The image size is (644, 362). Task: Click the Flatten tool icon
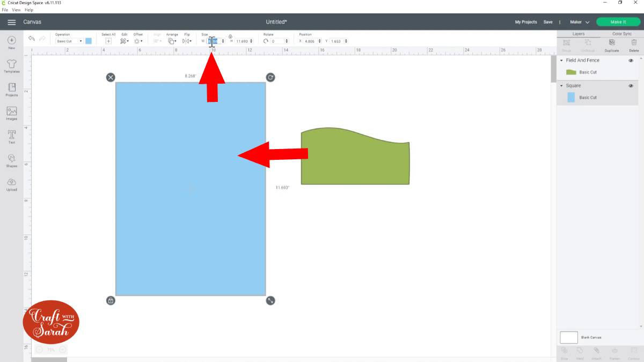tap(614, 351)
